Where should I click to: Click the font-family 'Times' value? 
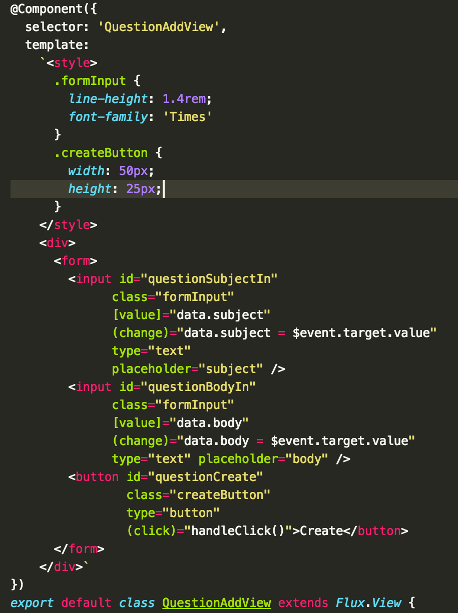(187, 117)
